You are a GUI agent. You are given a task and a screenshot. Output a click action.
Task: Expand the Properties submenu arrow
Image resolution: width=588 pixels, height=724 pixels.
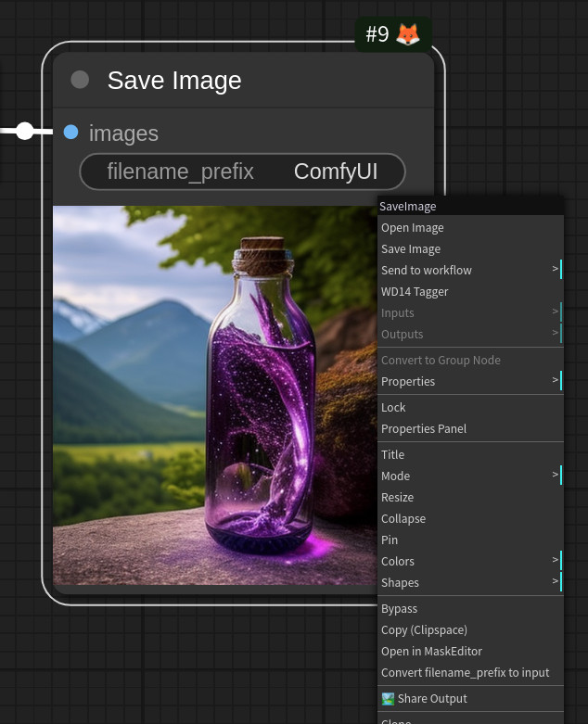click(556, 380)
